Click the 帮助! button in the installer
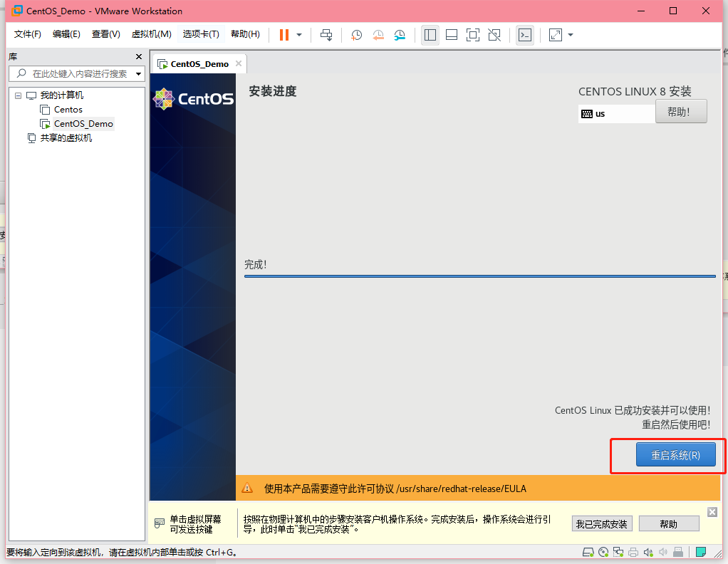 click(x=681, y=111)
